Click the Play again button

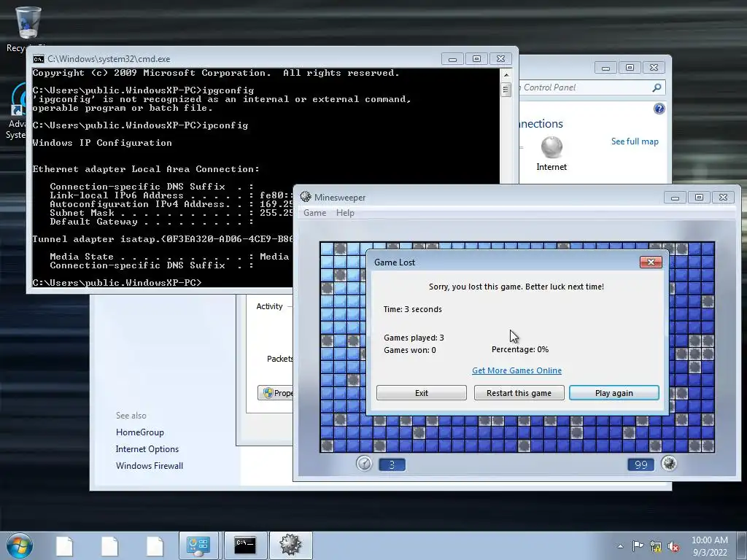click(614, 393)
